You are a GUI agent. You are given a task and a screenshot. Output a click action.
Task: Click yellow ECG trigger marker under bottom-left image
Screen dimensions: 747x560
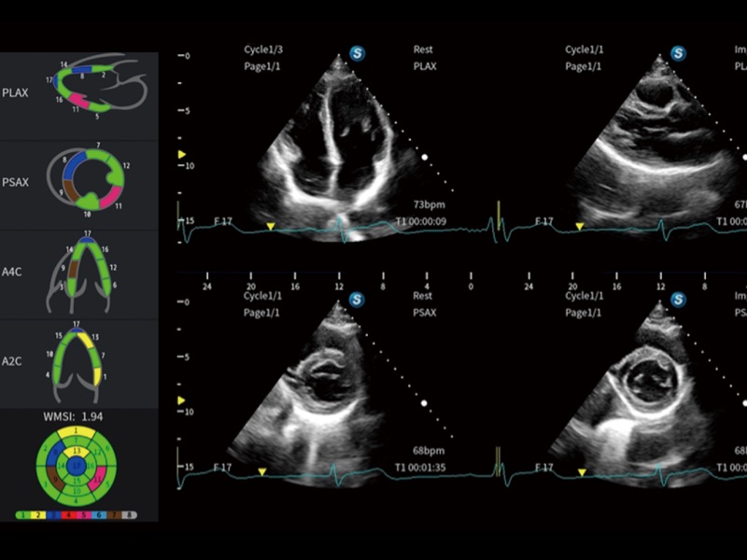coord(262,472)
